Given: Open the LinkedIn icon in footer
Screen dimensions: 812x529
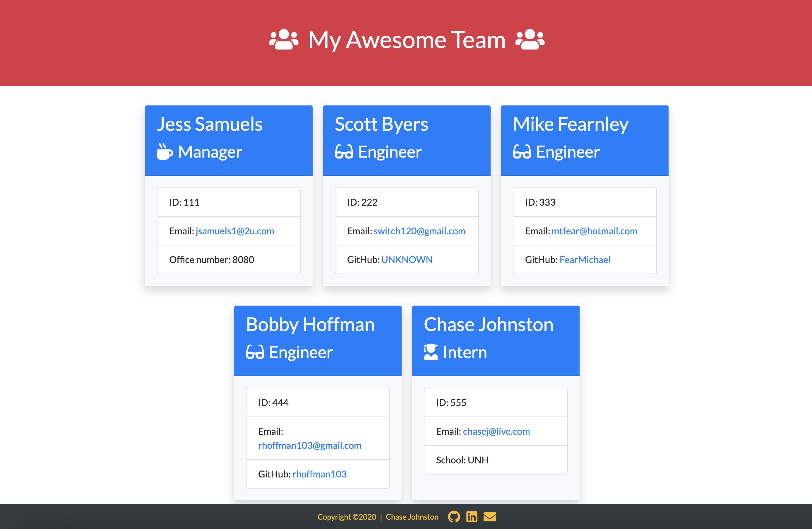Looking at the screenshot, I should 472,517.
